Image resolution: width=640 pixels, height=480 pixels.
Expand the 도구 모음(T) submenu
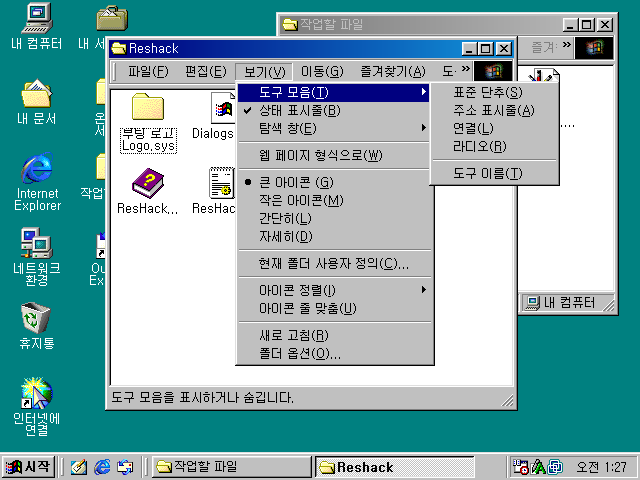(333, 93)
